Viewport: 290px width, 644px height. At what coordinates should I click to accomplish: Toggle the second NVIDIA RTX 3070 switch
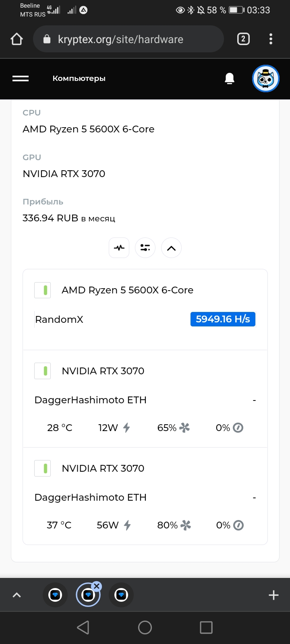[43, 469]
